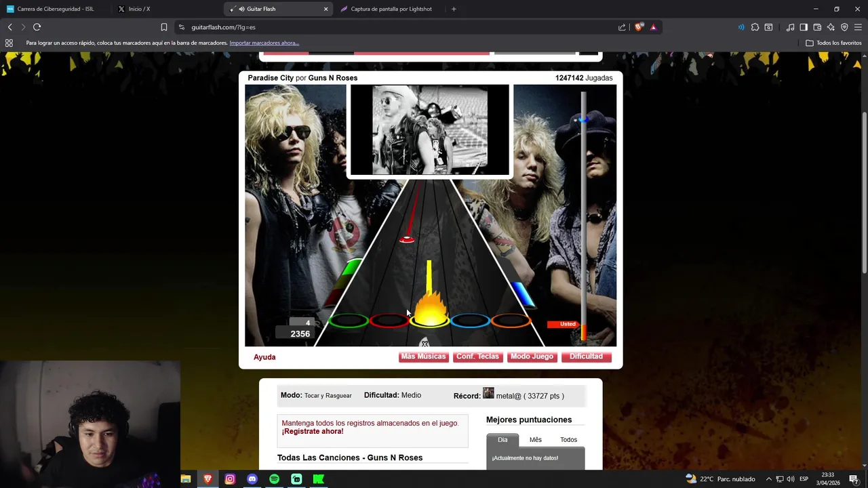
Task: Click the Más Músicas button
Action: pos(423,357)
